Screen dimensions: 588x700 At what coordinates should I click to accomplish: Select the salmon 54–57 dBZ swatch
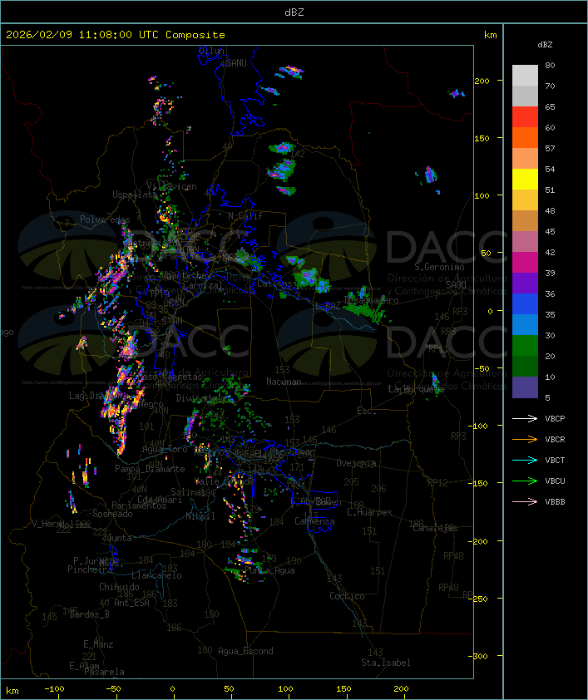525,159
